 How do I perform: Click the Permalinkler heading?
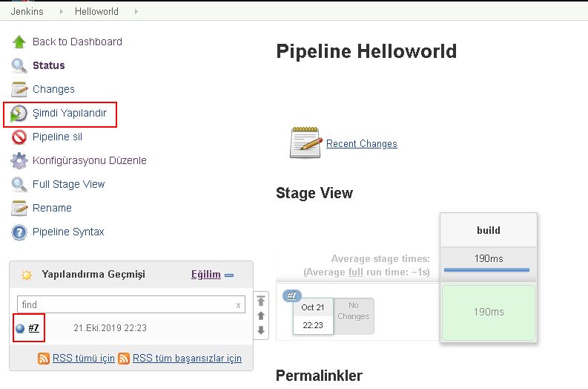click(x=319, y=376)
